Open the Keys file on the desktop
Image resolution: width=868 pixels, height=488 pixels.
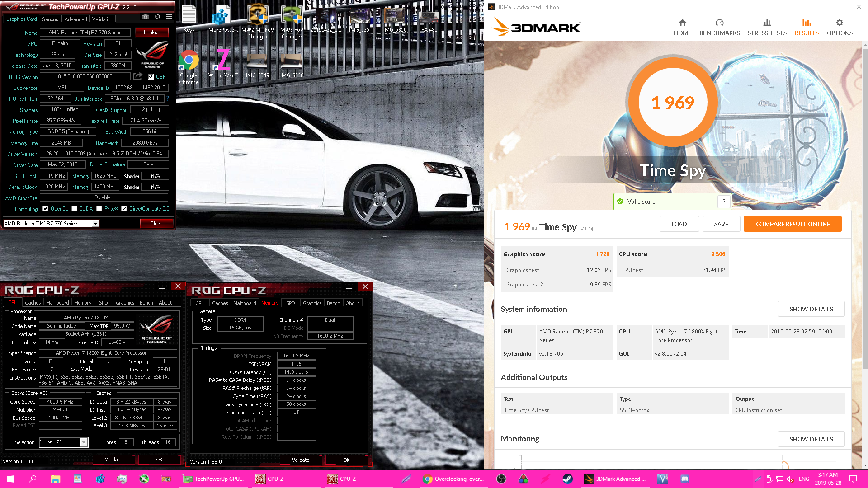coord(189,19)
